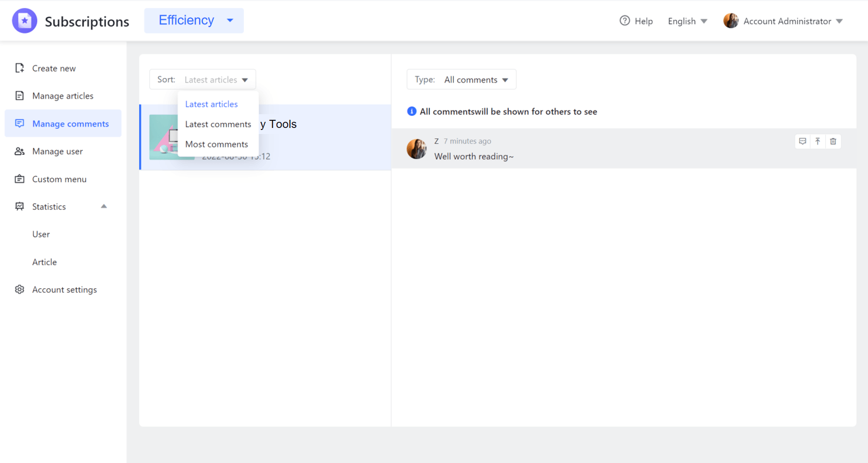Click the Help question mark icon
The width and height of the screenshot is (868, 463).
click(624, 21)
